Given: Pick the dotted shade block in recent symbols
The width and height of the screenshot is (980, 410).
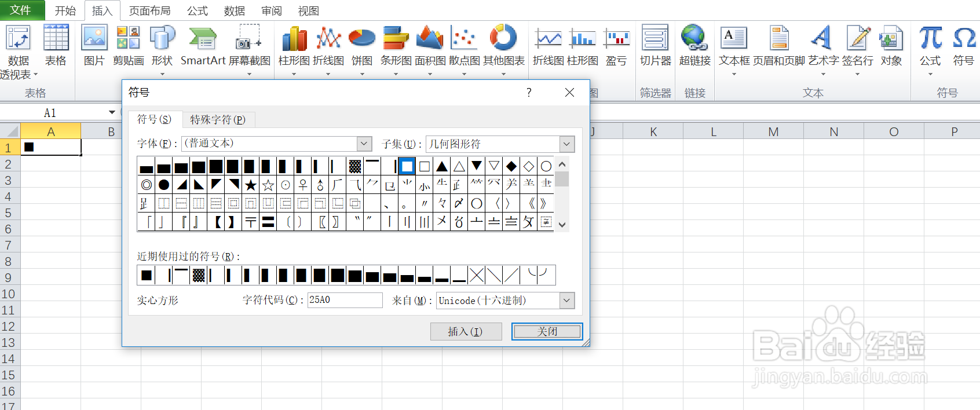Looking at the screenshot, I should 199,275.
